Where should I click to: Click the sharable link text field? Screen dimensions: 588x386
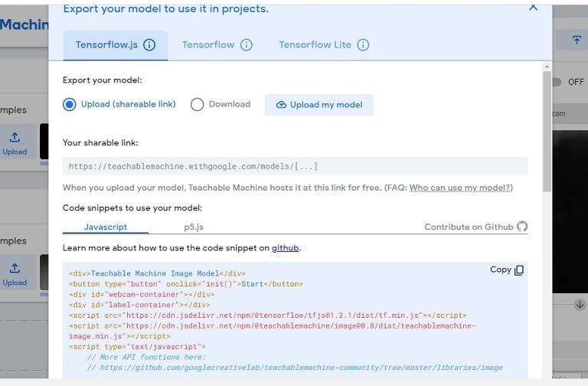[295, 166]
